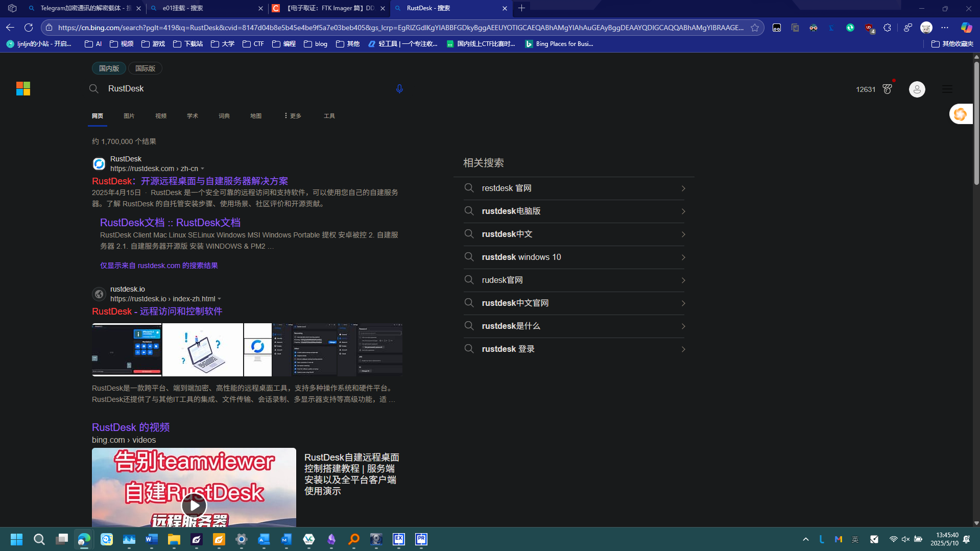Select the 视频 search tab

[x=161, y=116]
